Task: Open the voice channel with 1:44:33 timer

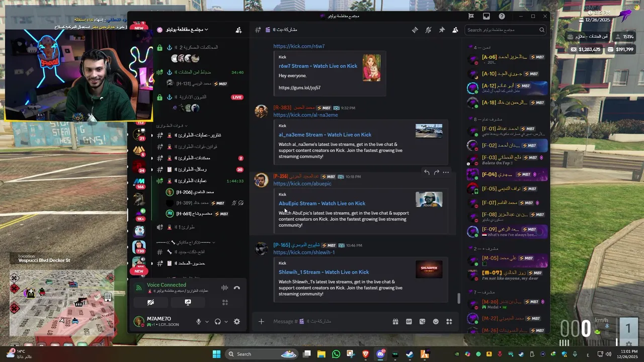Action: coord(200,181)
